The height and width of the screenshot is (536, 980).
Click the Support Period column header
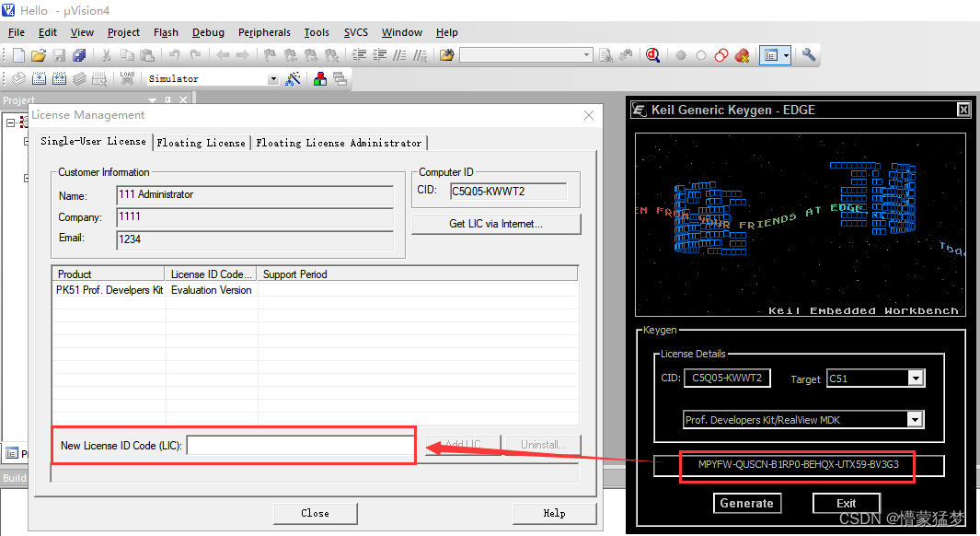point(417,274)
